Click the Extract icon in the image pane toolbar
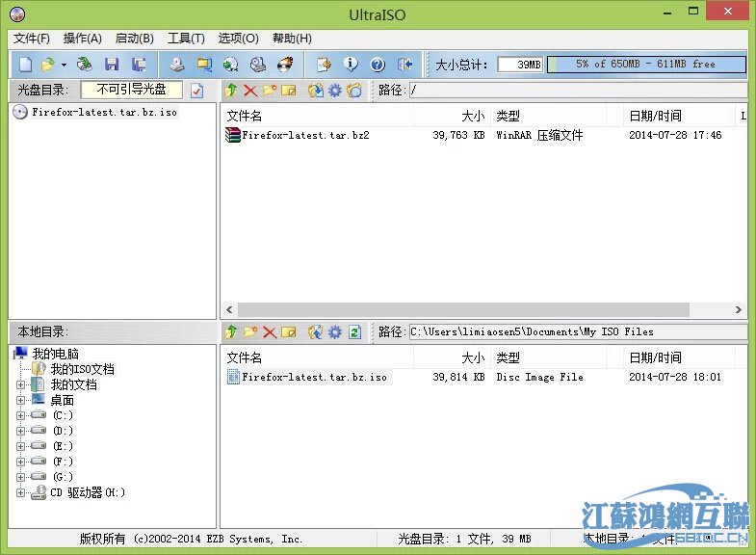The image size is (756, 555). (x=316, y=91)
